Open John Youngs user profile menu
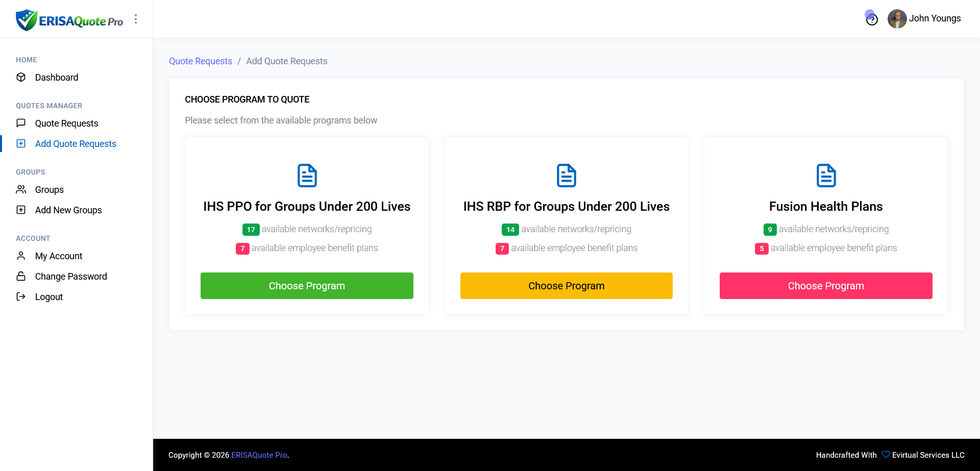The width and height of the screenshot is (980, 471). [934, 18]
